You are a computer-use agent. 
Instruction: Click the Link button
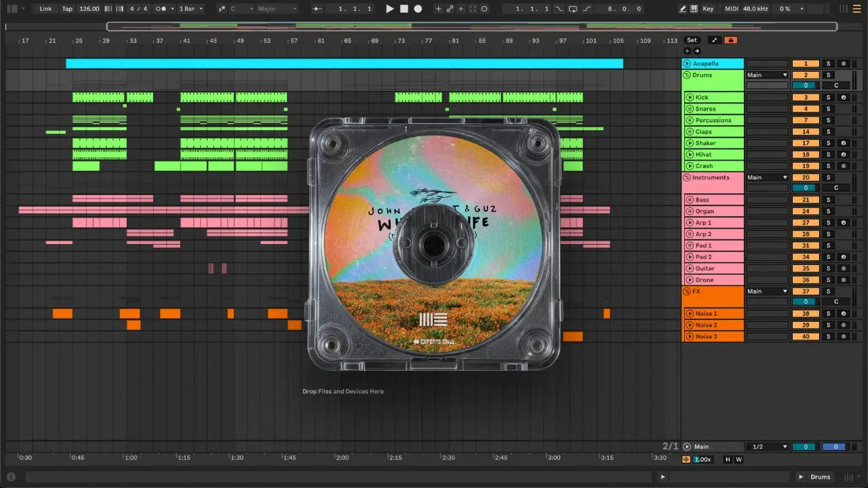coord(45,9)
